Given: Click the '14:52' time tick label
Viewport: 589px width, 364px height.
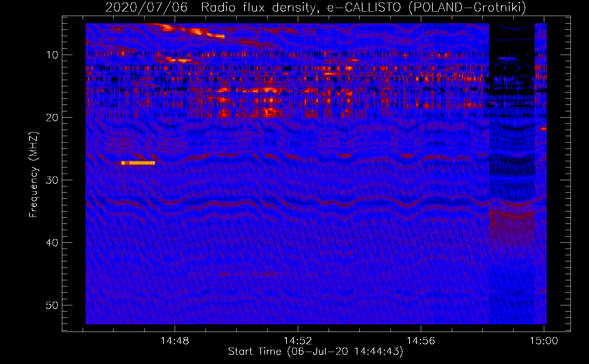Looking at the screenshot, I should tap(298, 341).
